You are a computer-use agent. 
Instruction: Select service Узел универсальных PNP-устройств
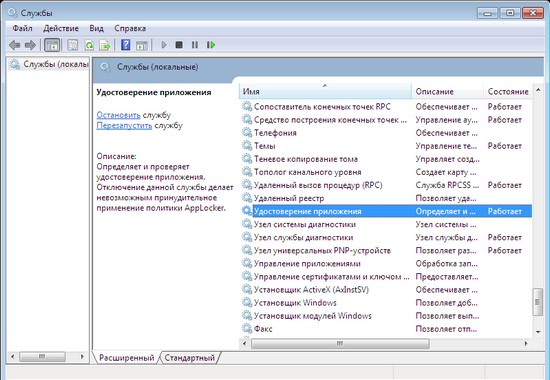[x=386, y=251]
